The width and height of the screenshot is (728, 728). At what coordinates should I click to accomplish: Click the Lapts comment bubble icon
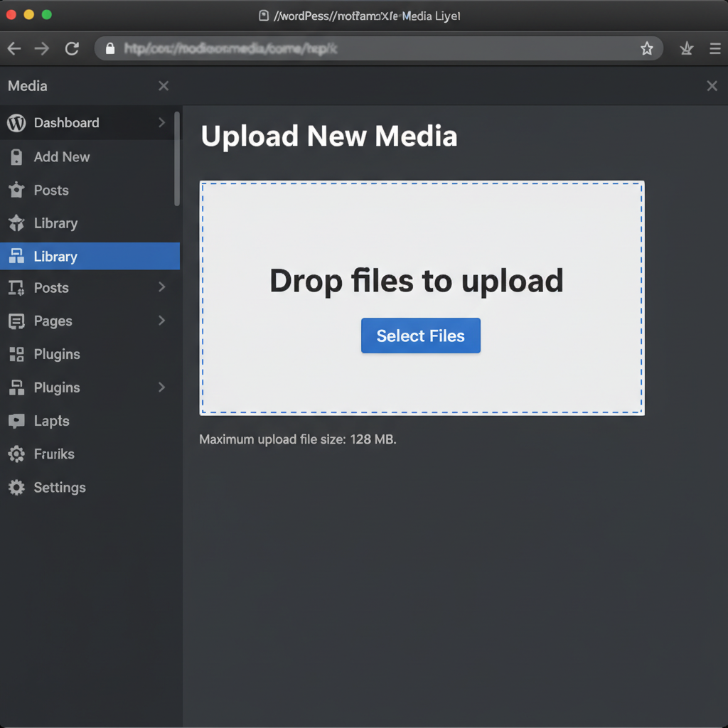coord(16,421)
